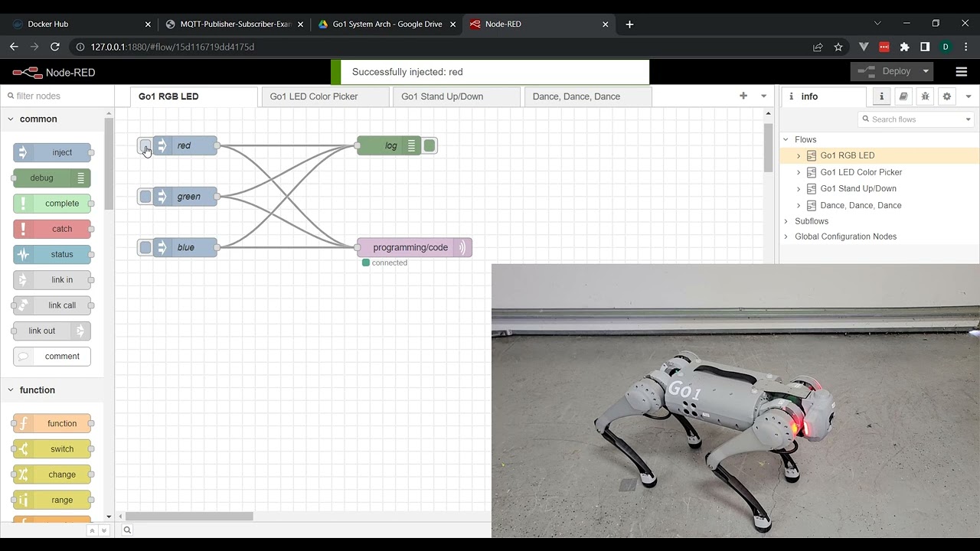The width and height of the screenshot is (980, 551).
Task: Switch to Go1 LED Color Picker tab
Action: pos(325,96)
